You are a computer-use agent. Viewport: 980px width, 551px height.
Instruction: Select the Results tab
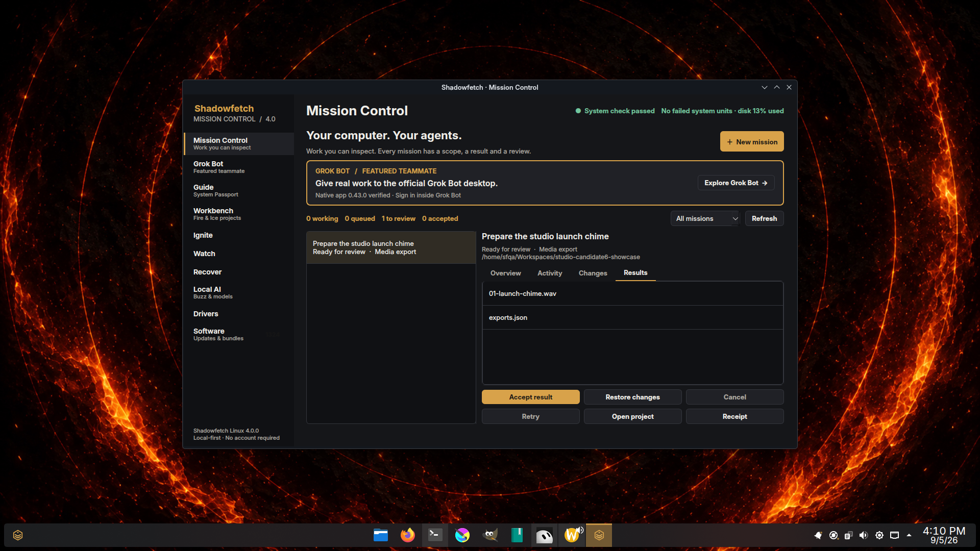tap(635, 273)
